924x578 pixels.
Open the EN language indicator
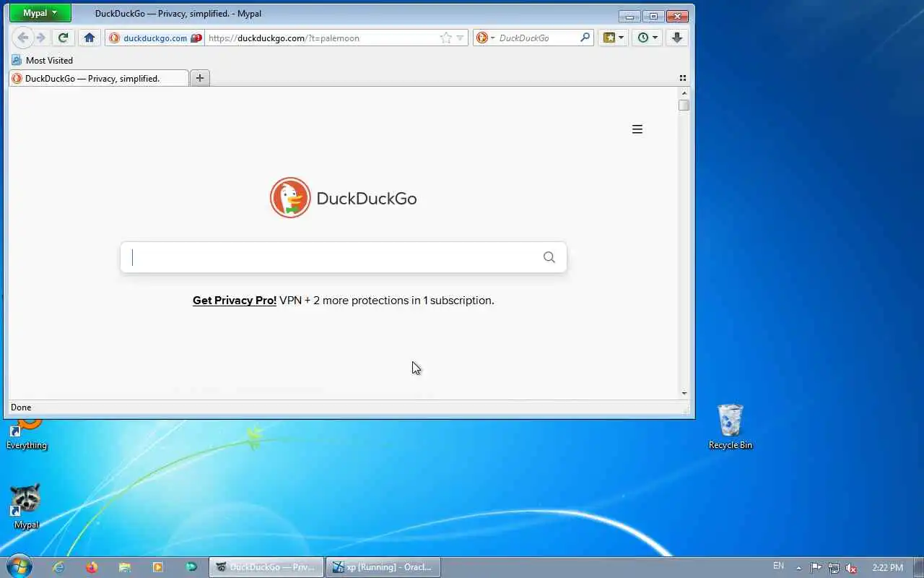coord(778,566)
